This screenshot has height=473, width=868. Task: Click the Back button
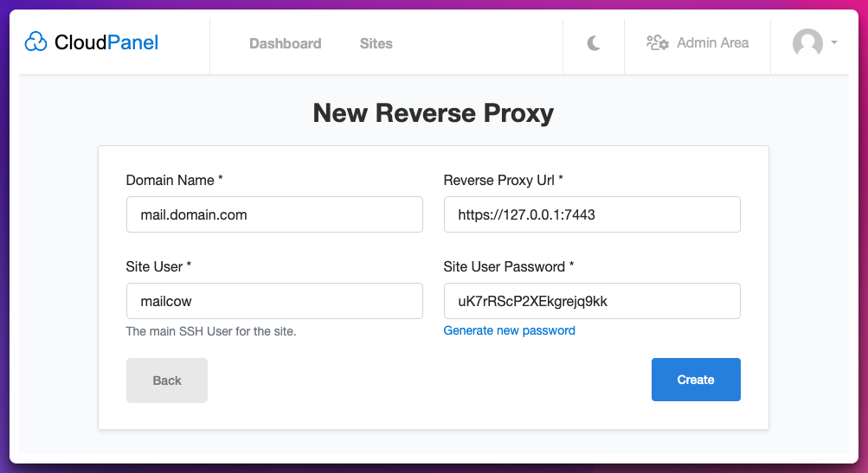click(x=167, y=380)
